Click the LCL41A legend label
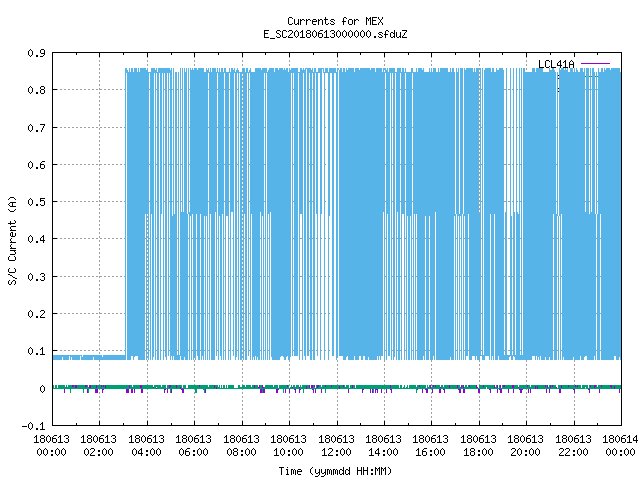Viewport: 640px width, 480px height. click(x=556, y=64)
